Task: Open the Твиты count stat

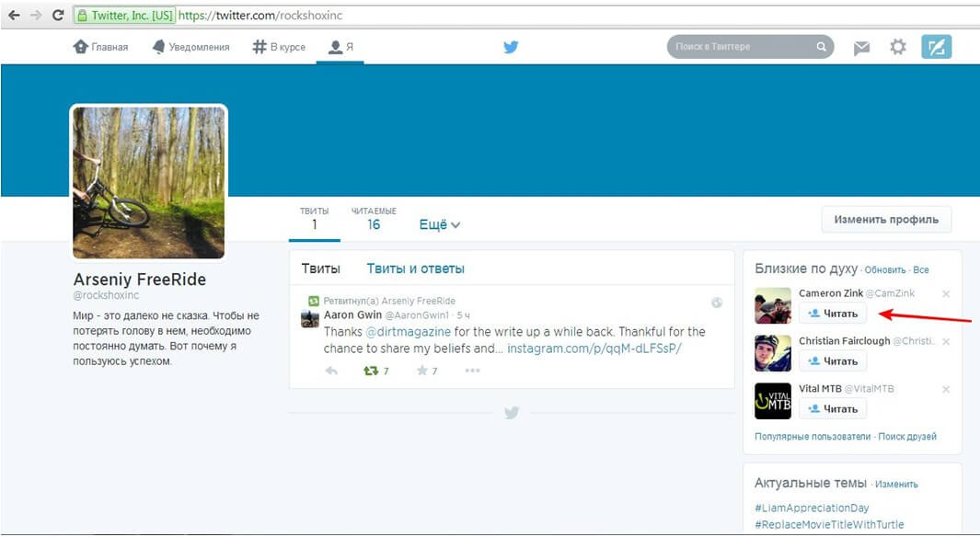Action: point(315,219)
